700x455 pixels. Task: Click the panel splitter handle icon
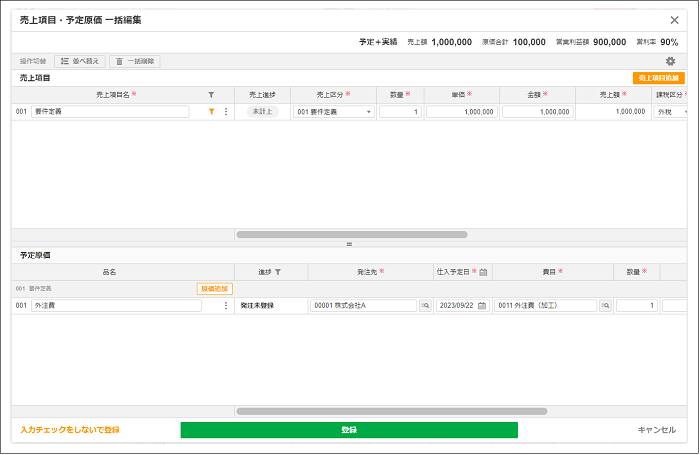[x=349, y=244]
